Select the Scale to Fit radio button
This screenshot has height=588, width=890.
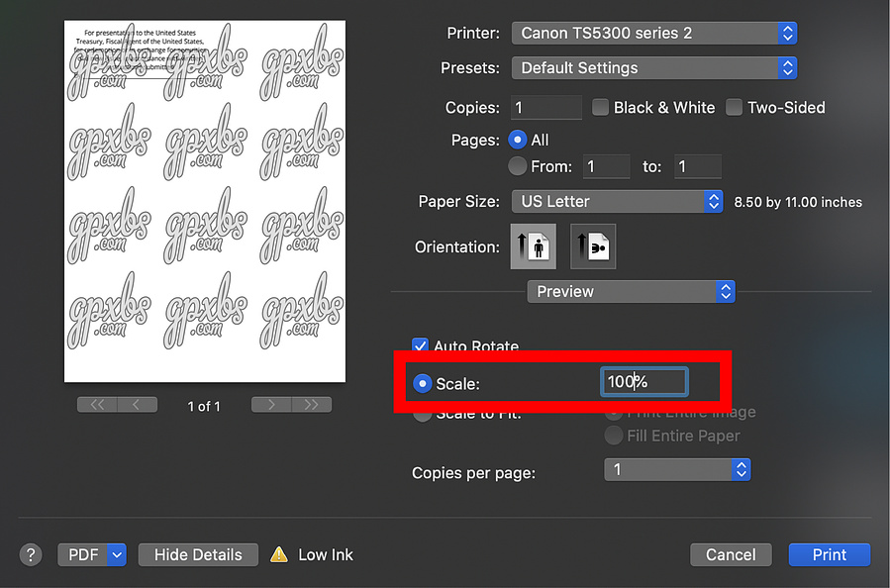coord(423,415)
